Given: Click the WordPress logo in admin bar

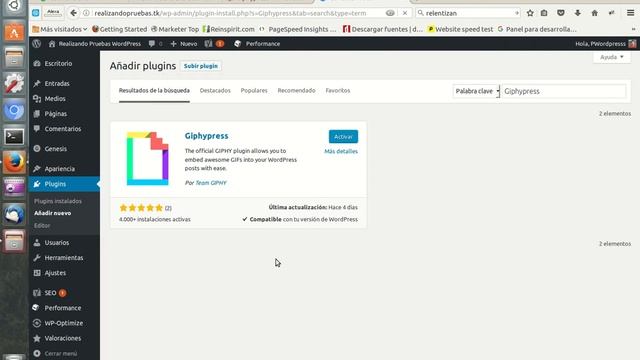Looking at the screenshot, I should coord(37,44).
